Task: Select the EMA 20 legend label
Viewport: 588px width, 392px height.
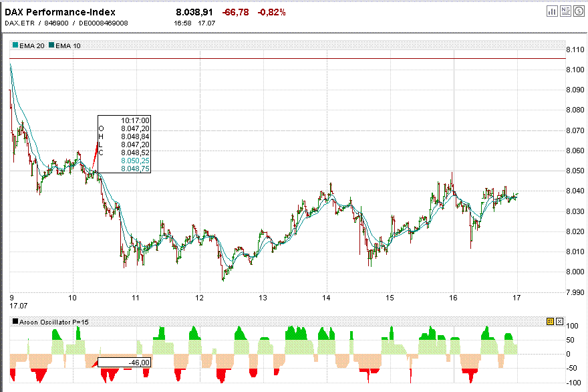Action: [x=32, y=45]
